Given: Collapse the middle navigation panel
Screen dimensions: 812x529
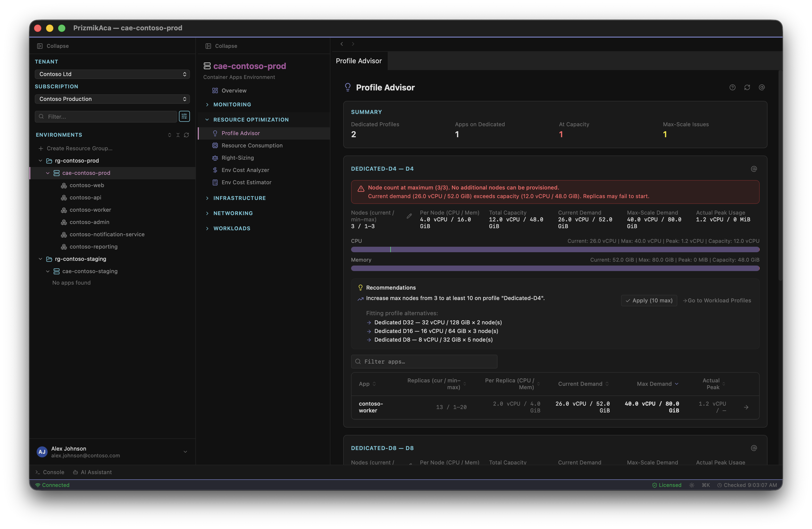Looking at the screenshot, I should (221, 46).
